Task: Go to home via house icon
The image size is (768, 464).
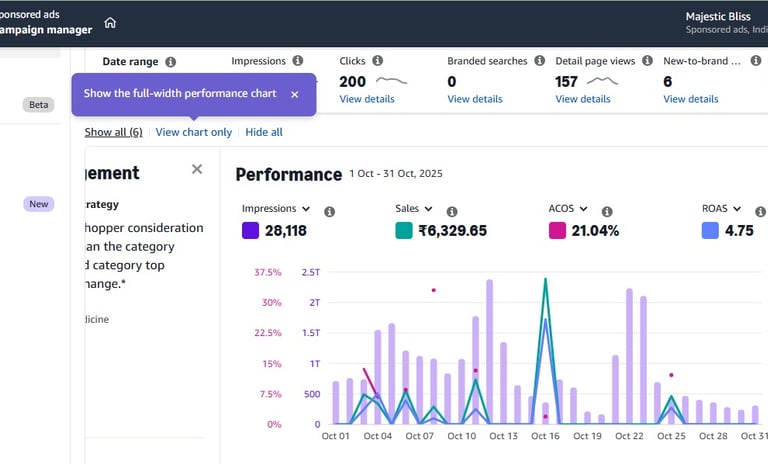Action: (110, 23)
